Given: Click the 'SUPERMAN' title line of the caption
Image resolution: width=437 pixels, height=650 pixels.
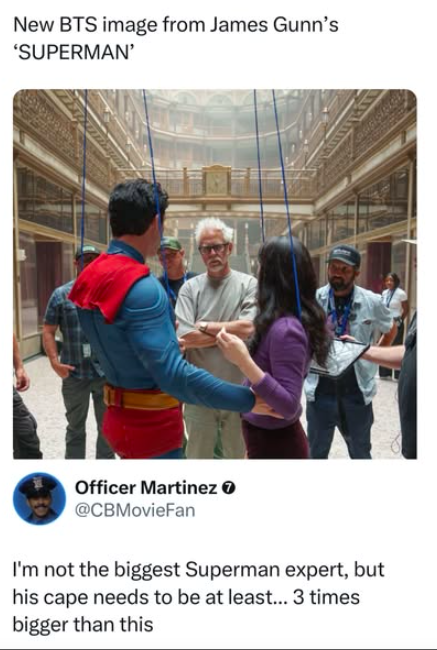Looking at the screenshot, I should [x=73, y=53].
